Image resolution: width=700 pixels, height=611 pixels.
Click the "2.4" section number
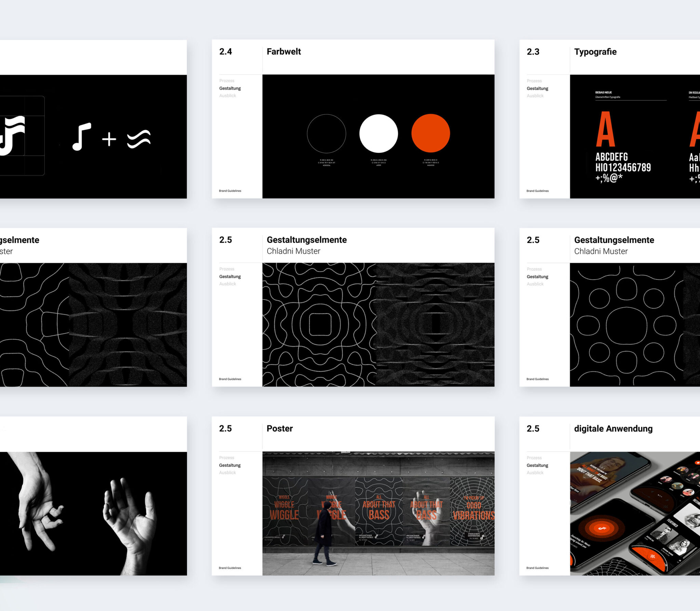[226, 52]
